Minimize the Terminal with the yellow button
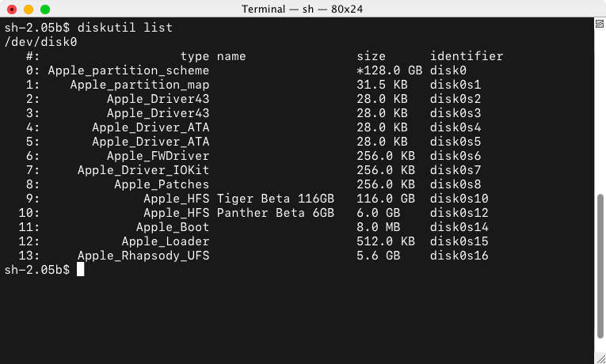Viewport: 606px width, 364px height. coord(29,9)
